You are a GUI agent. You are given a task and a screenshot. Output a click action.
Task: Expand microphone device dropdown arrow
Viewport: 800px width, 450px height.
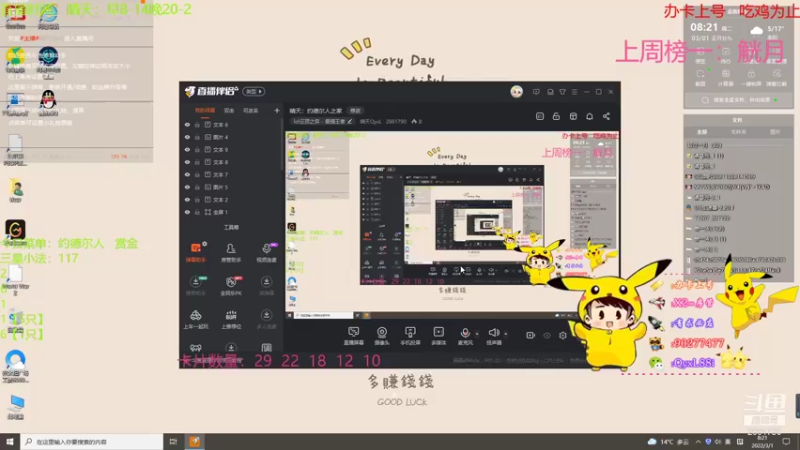[x=477, y=334]
